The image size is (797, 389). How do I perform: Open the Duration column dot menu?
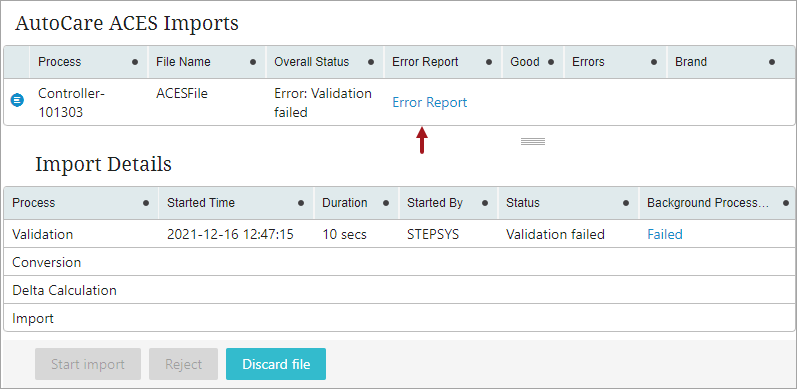point(386,203)
